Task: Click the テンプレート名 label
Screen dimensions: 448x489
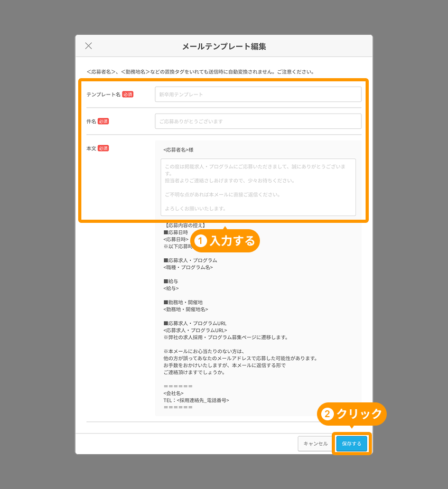Action: click(x=103, y=94)
